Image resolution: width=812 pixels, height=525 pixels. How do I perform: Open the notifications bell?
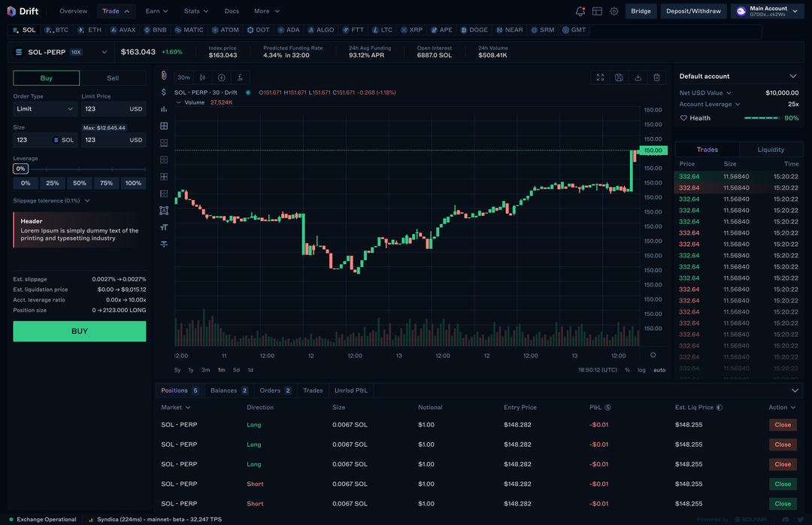click(x=580, y=11)
